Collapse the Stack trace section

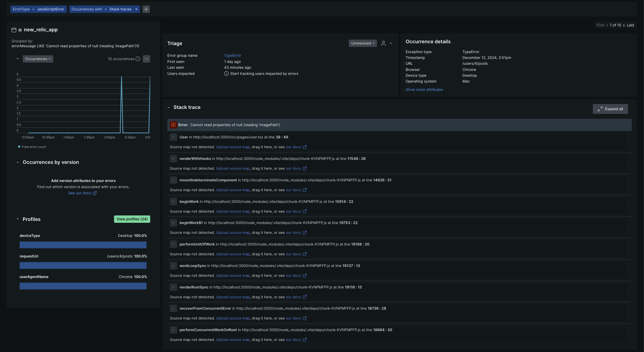coord(169,107)
